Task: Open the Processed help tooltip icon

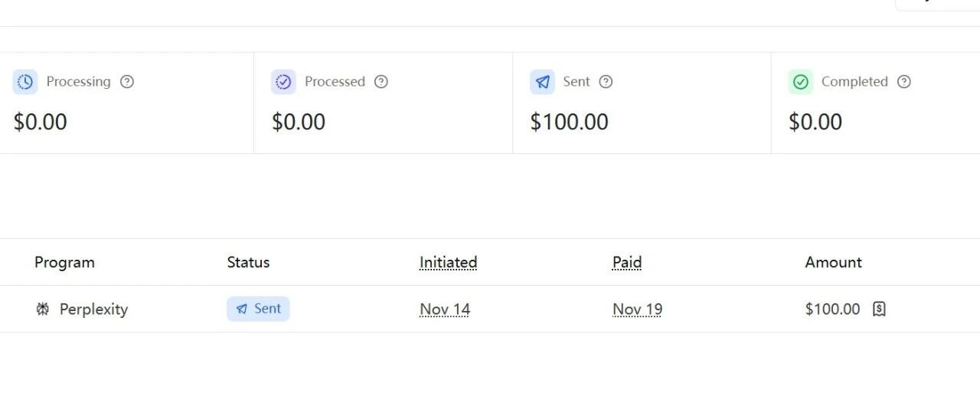Action: 381,82
